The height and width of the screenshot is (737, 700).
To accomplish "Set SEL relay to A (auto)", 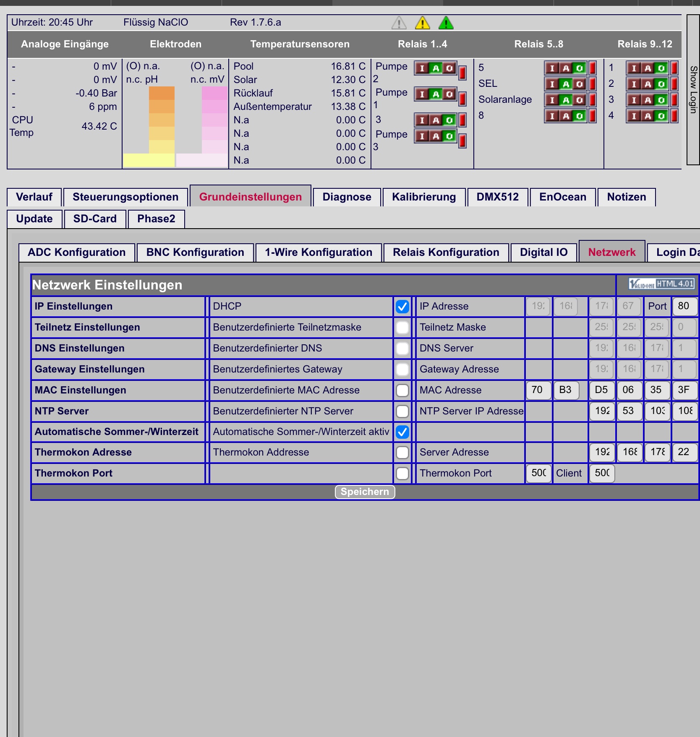I will [x=566, y=84].
